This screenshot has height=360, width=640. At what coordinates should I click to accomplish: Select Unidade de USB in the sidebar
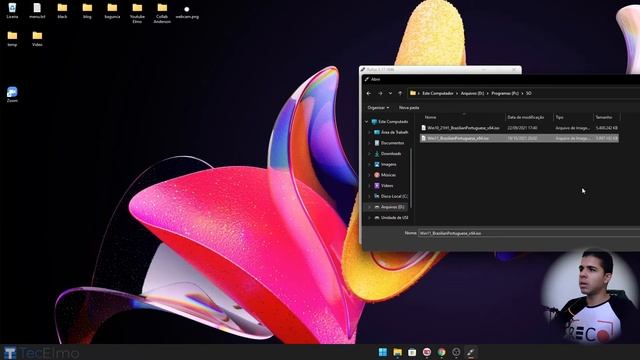(x=391, y=218)
